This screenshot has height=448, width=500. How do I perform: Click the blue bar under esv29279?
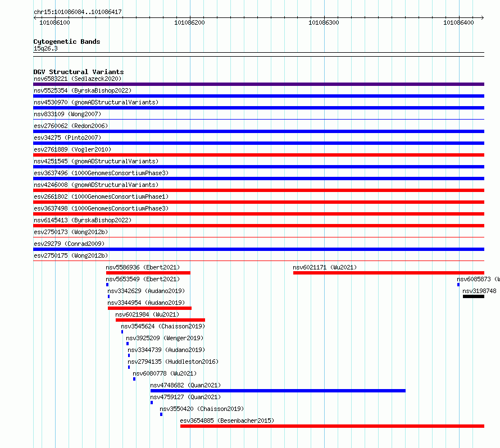(258, 249)
